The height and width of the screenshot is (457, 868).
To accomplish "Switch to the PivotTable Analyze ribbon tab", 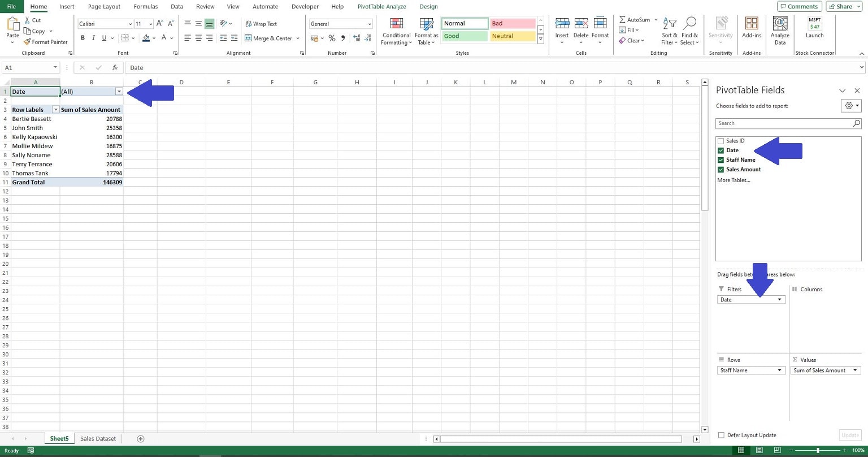I will [381, 6].
